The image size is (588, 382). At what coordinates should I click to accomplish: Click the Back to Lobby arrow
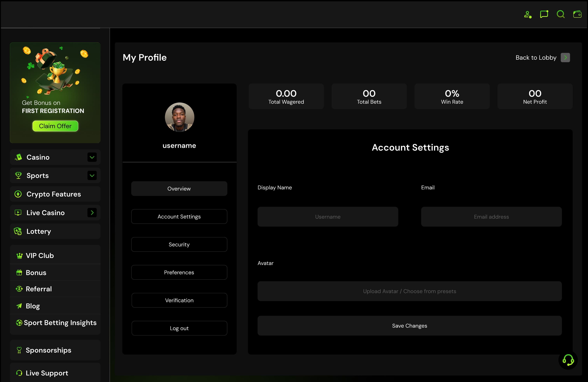point(565,58)
